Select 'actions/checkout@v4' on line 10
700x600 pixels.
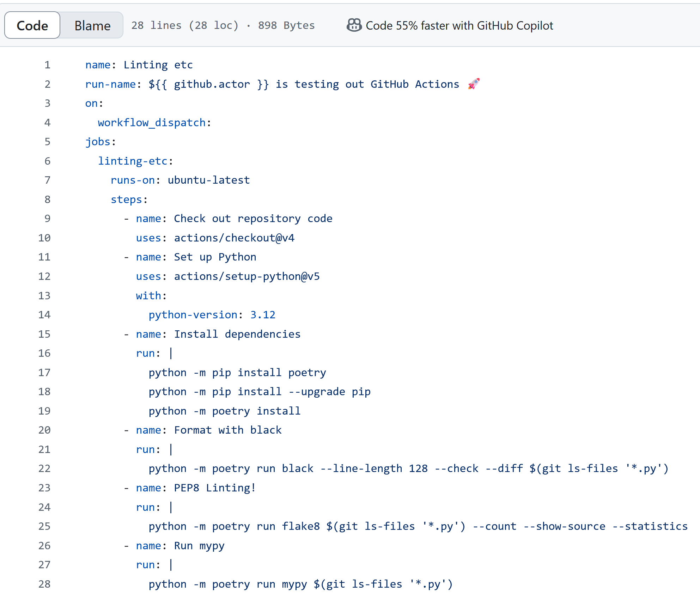[234, 238]
